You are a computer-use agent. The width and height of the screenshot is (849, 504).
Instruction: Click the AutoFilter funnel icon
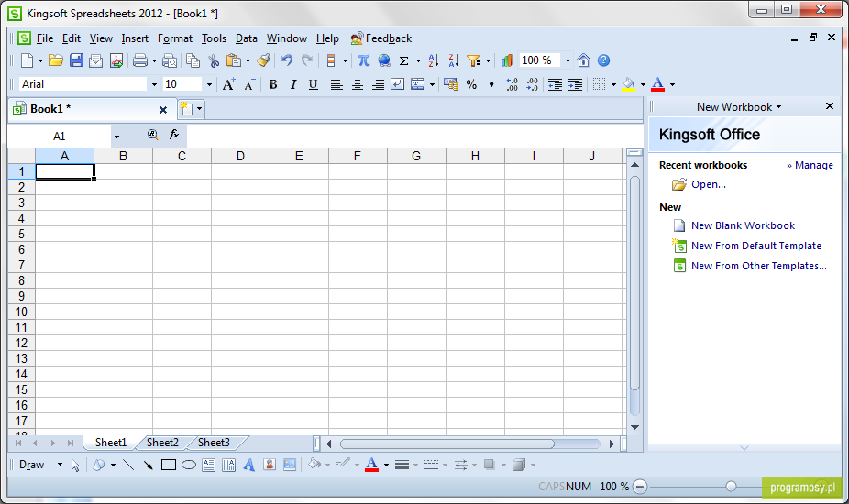point(474,60)
